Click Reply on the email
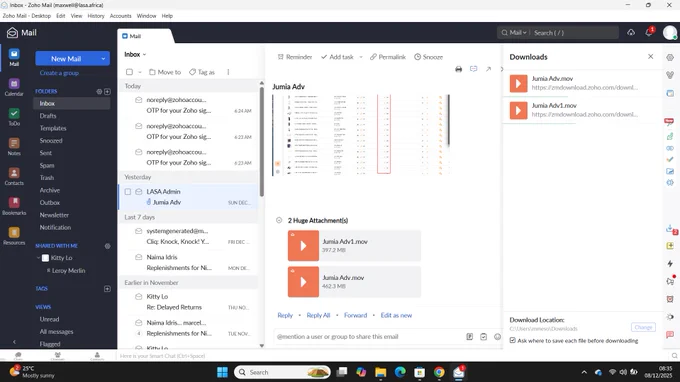Viewport: 680px width, 382px height. click(x=285, y=315)
